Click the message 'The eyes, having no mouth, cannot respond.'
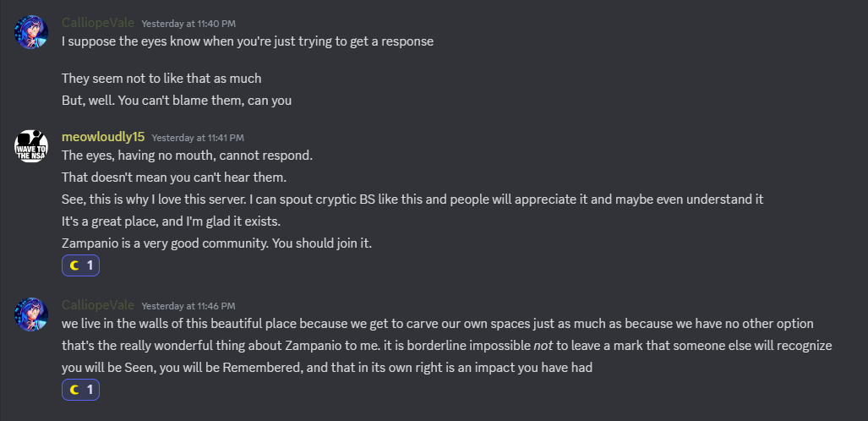The height and width of the screenshot is (421, 868). point(187,156)
